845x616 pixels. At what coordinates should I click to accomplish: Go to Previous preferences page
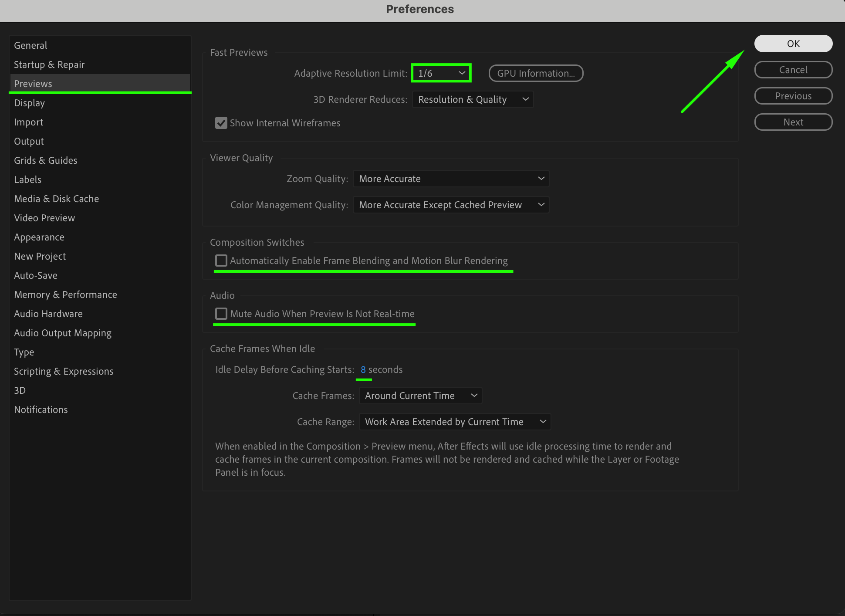pyautogui.click(x=793, y=96)
